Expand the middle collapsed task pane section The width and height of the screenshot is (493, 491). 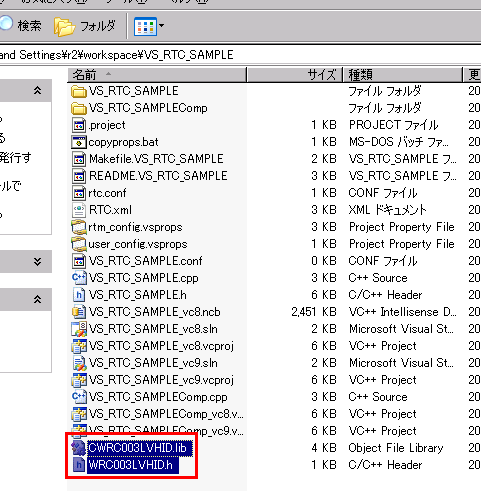click(x=37, y=262)
